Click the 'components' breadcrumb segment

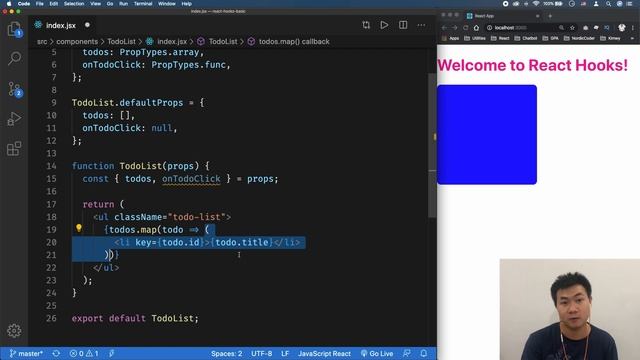pyautogui.click(x=77, y=42)
